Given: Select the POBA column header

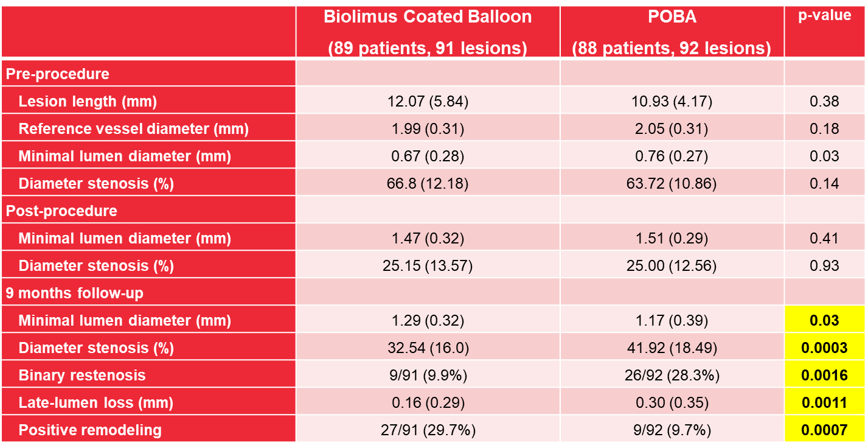Looking at the screenshot, I should (672, 32).
